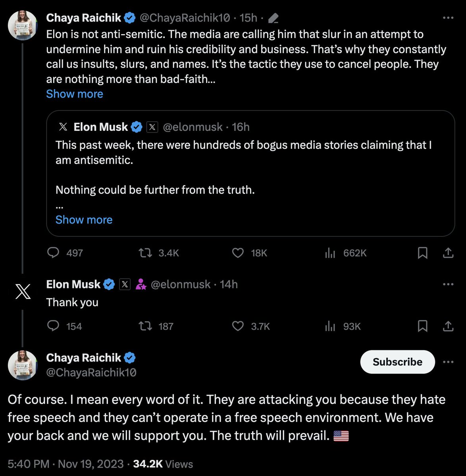Image resolution: width=466 pixels, height=476 pixels.
Task: Reply to Elon Musk's "Thank you" tweet
Action: 53,326
